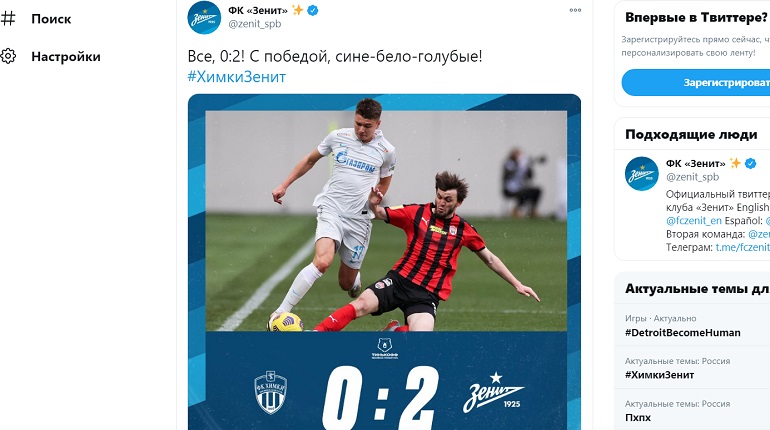Open t.me/fczenit Telegram link
Viewport: 770px width, 430px height.
(742, 247)
